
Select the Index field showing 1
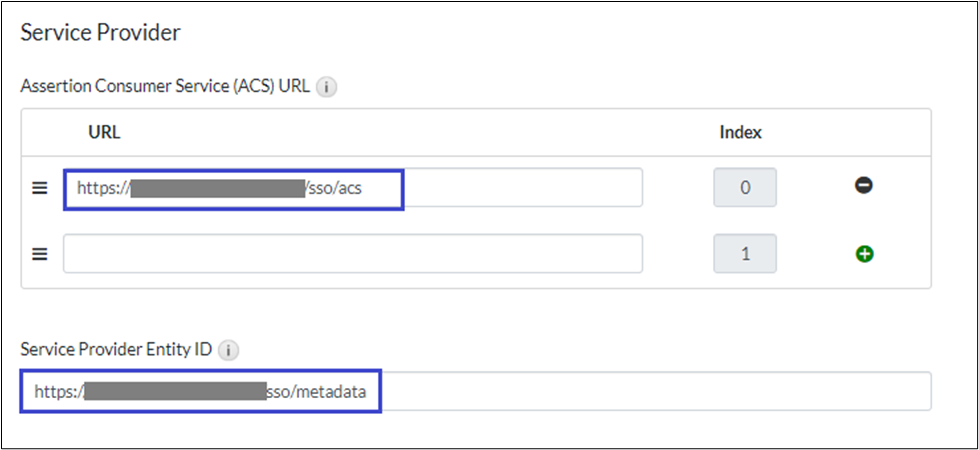click(744, 254)
